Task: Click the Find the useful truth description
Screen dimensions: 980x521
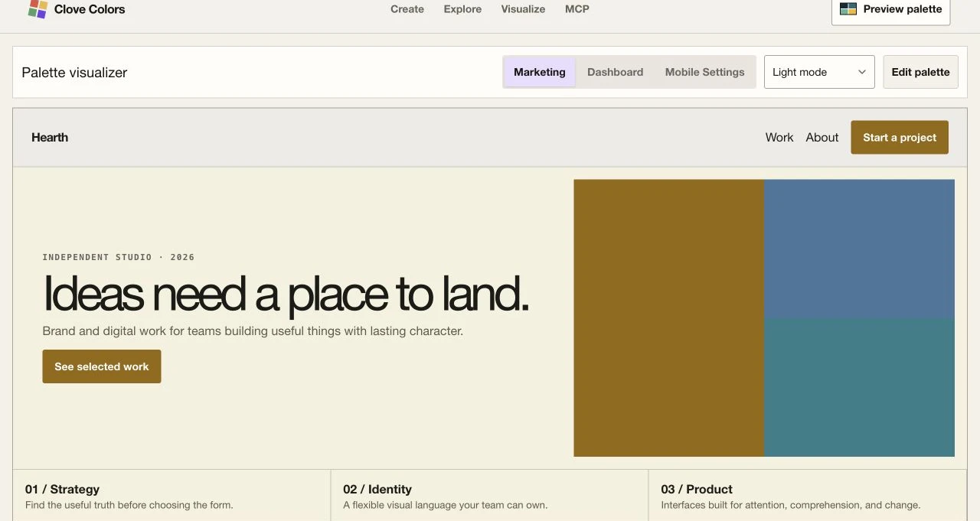Action: 129,505
